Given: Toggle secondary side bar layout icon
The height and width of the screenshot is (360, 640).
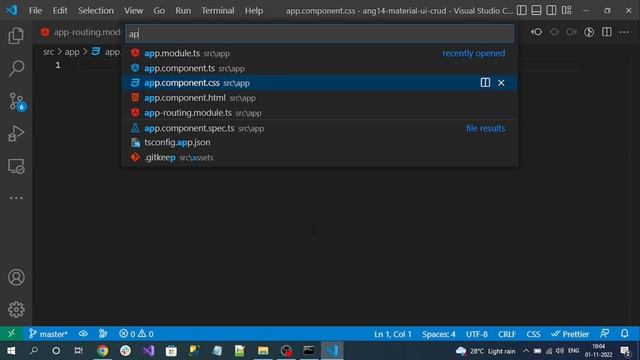Looking at the screenshot, I should pyautogui.click(x=551, y=10).
